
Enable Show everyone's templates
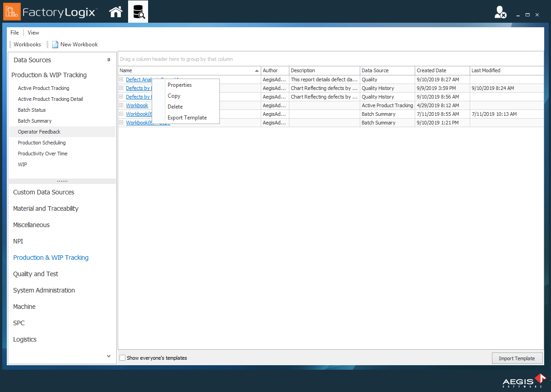coord(122,357)
